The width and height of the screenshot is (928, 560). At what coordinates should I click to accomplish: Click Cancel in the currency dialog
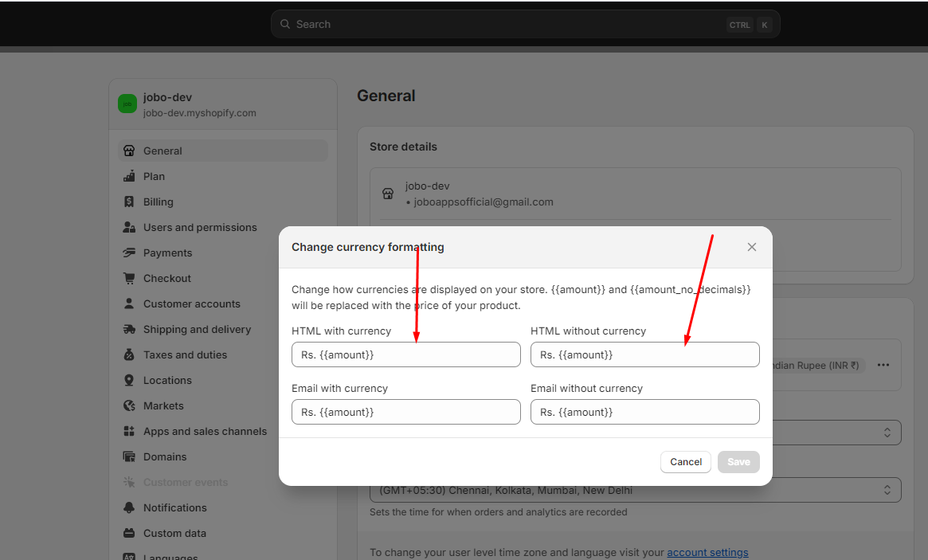point(686,462)
